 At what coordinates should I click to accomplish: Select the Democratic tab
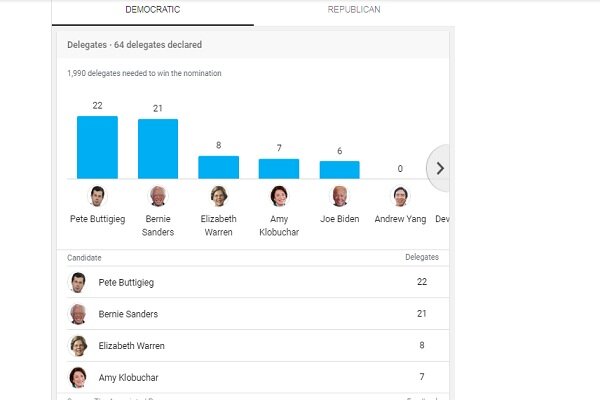point(153,10)
